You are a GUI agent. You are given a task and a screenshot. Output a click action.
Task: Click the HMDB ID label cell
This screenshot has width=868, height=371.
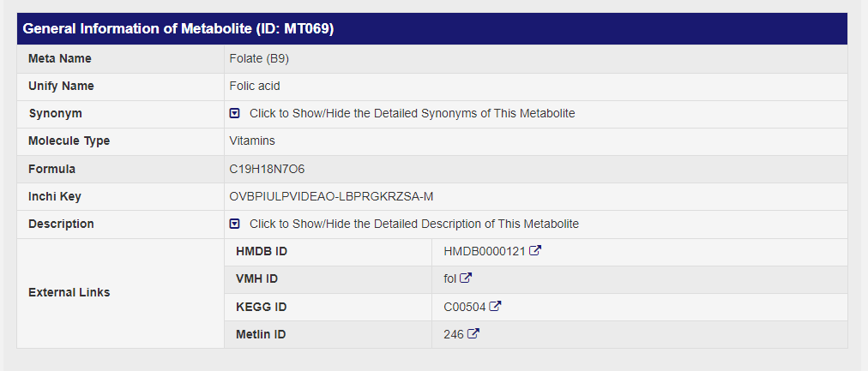pyautogui.click(x=261, y=252)
